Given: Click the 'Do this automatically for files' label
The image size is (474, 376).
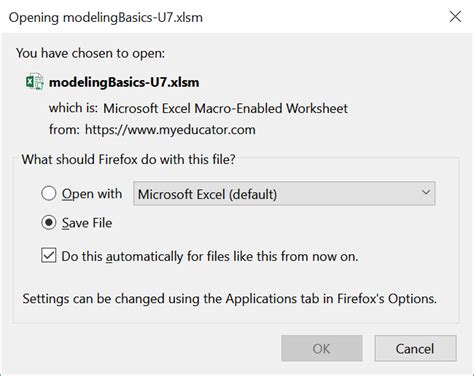Looking at the screenshot, I should pyautogui.click(x=210, y=256).
